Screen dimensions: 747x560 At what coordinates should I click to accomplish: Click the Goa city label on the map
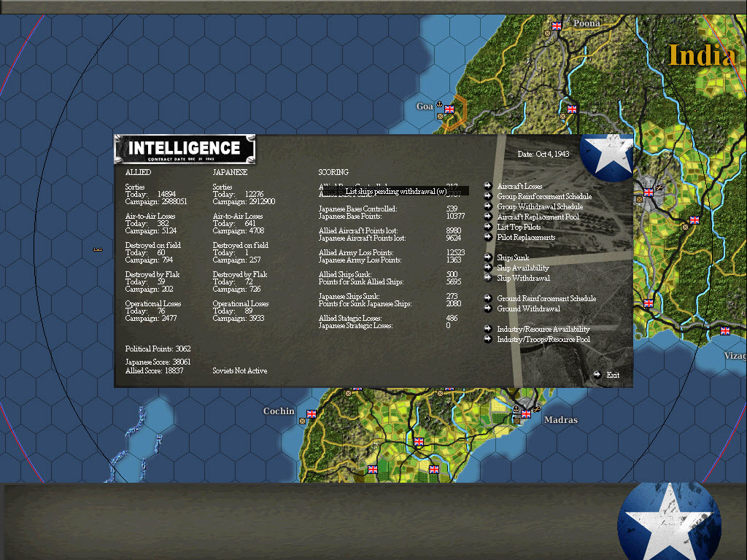[x=425, y=106]
